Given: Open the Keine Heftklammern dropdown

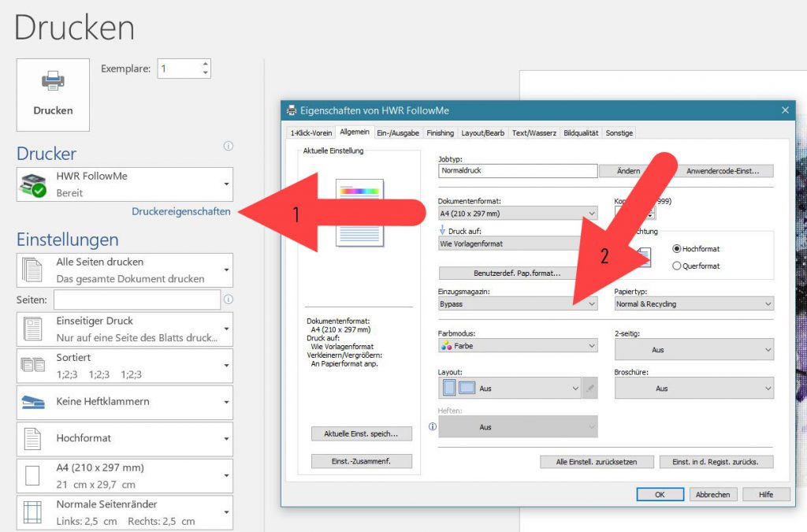Looking at the screenshot, I should pyautogui.click(x=125, y=402).
